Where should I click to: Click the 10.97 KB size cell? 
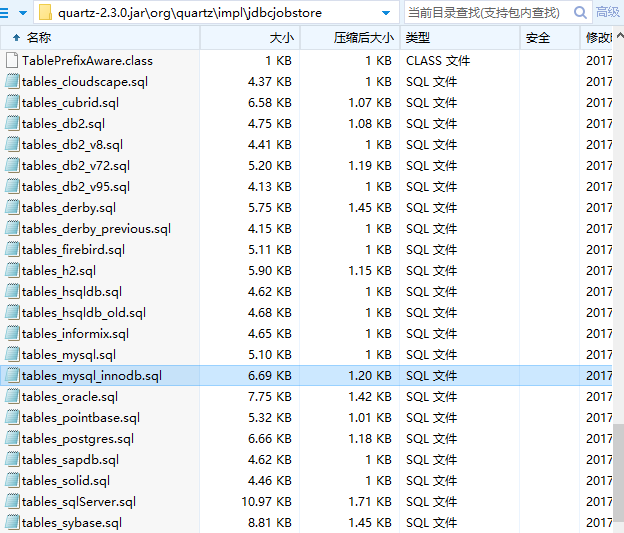click(x=266, y=502)
